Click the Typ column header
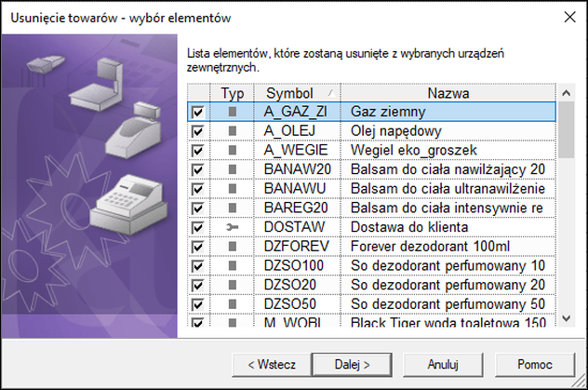The width and height of the screenshot is (588, 390). (233, 93)
